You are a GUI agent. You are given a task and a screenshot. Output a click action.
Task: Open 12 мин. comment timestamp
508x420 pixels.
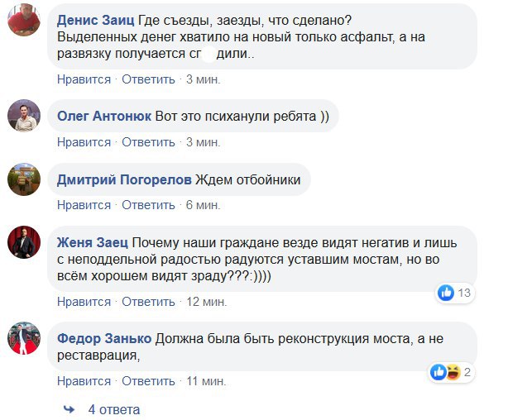click(206, 302)
